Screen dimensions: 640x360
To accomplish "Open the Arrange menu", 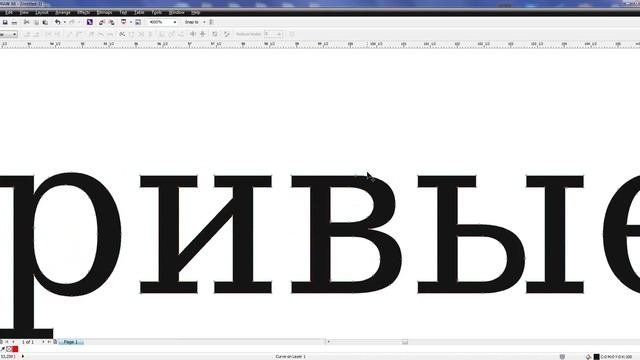I will pos(63,13).
